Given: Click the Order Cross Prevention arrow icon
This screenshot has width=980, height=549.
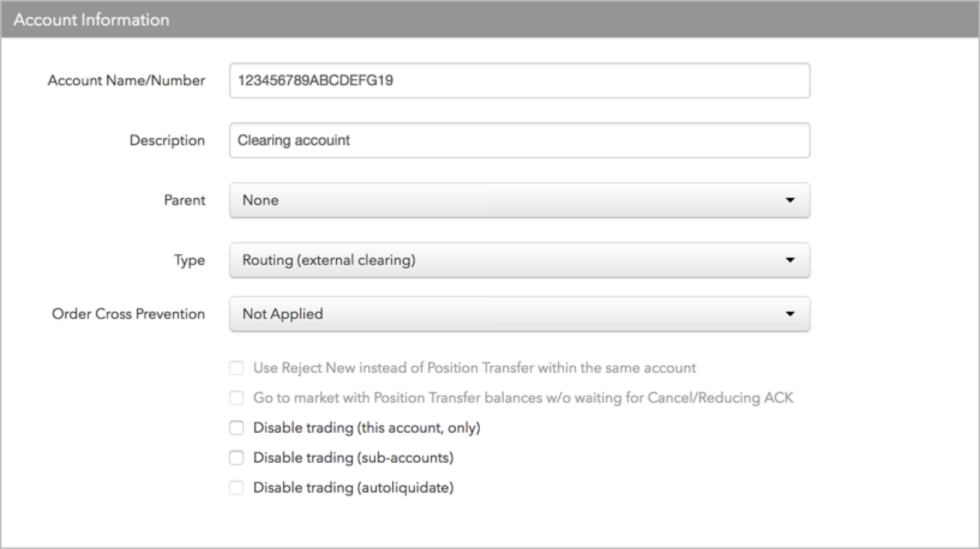Looking at the screenshot, I should pyautogui.click(x=790, y=314).
